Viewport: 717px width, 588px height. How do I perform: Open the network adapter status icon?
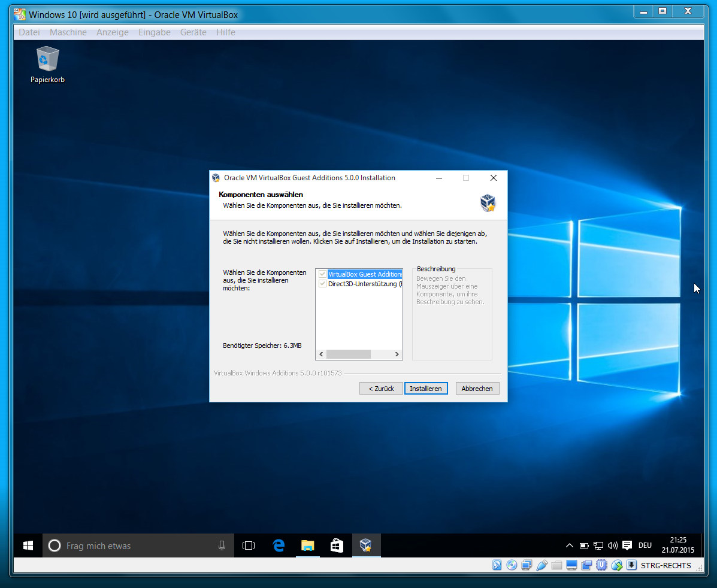coord(527,565)
